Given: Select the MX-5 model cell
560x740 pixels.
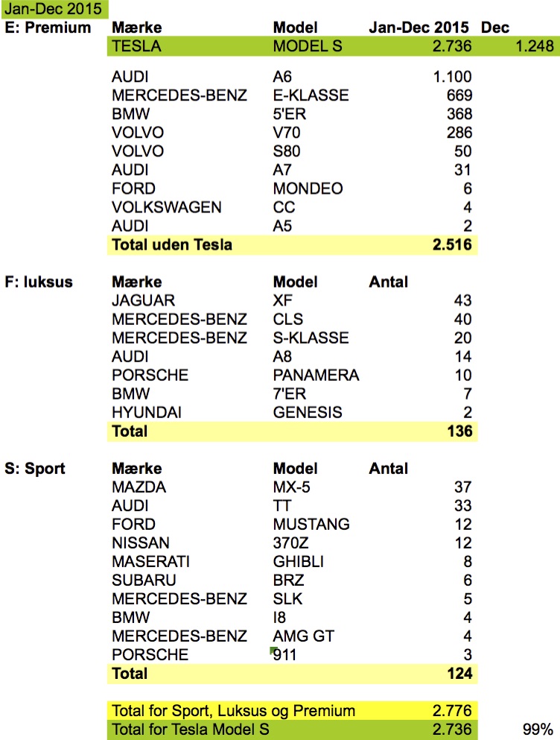Looking at the screenshot, I should tap(292, 487).
